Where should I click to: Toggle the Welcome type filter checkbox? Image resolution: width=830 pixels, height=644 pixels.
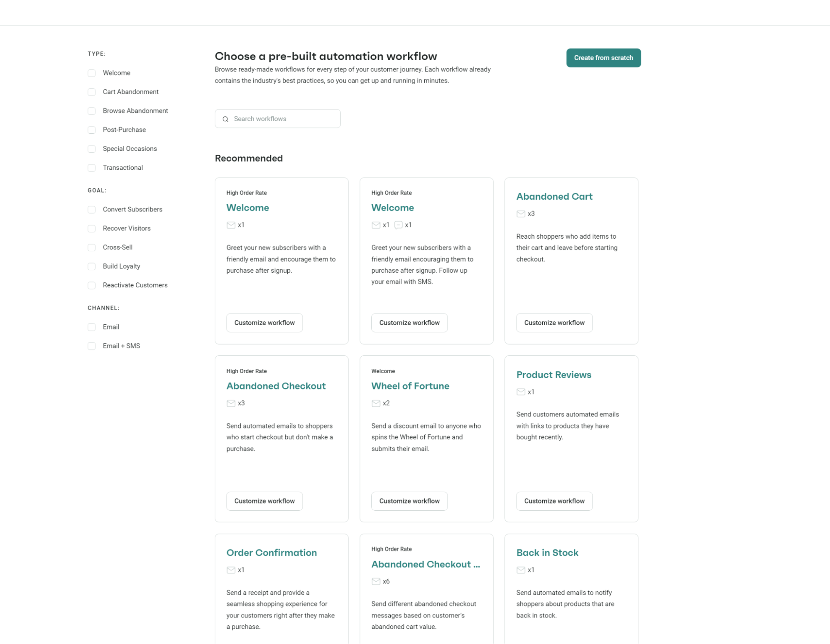pyautogui.click(x=91, y=73)
